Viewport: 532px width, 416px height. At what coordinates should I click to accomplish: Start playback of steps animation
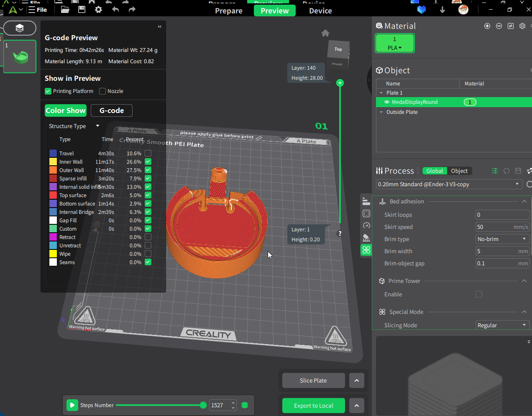click(x=72, y=405)
